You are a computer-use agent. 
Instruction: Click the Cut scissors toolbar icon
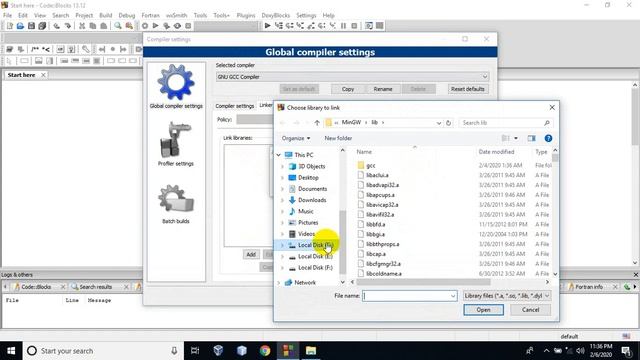click(x=82, y=26)
